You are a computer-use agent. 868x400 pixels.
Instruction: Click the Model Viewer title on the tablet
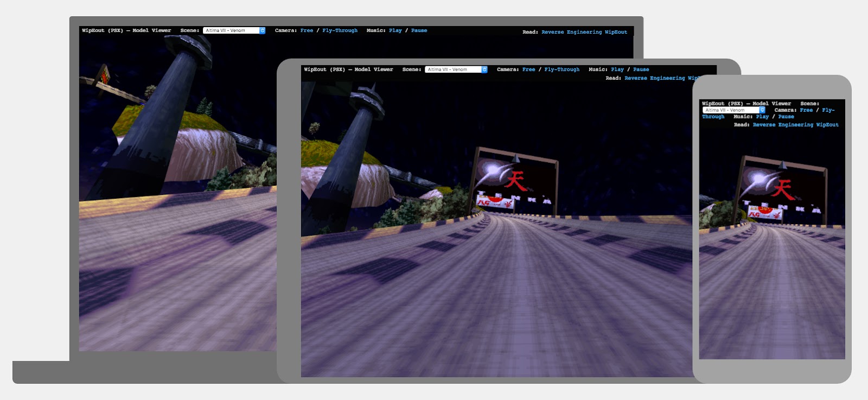click(x=348, y=69)
